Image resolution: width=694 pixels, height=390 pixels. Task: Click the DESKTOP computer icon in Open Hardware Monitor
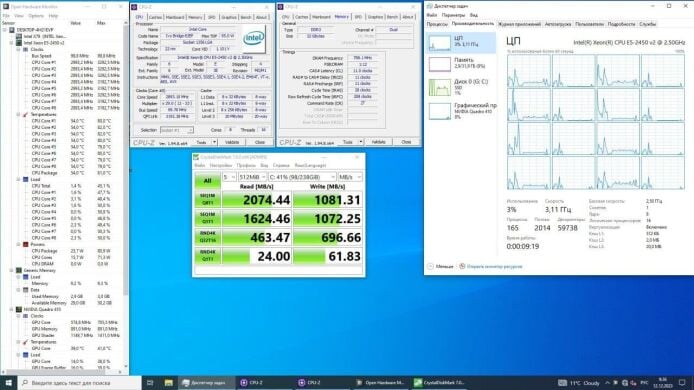click(x=12, y=30)
